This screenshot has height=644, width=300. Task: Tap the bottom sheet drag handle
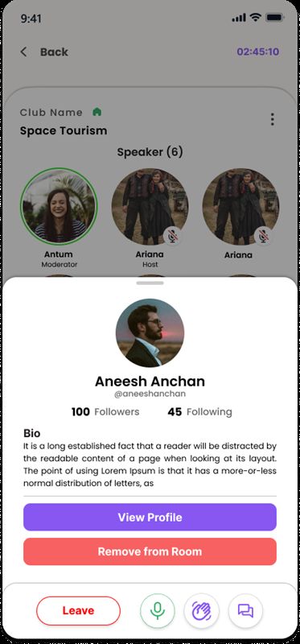point(150,283)
